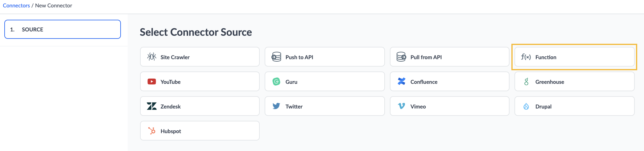Pick the Hubspot connector option
Image resolution: width=644 pixels, height=151 pixels.
pos(200,131)
